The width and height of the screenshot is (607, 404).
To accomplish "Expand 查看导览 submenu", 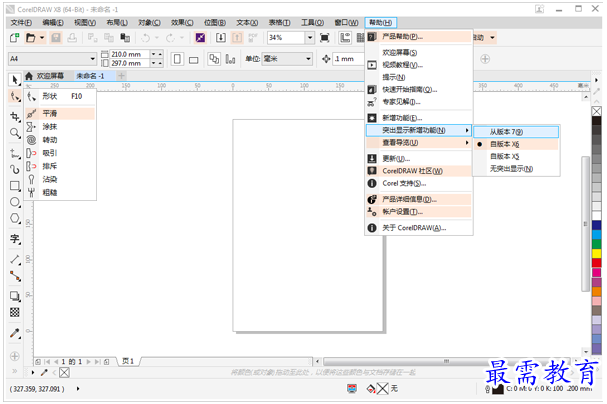I will point(419,143).
